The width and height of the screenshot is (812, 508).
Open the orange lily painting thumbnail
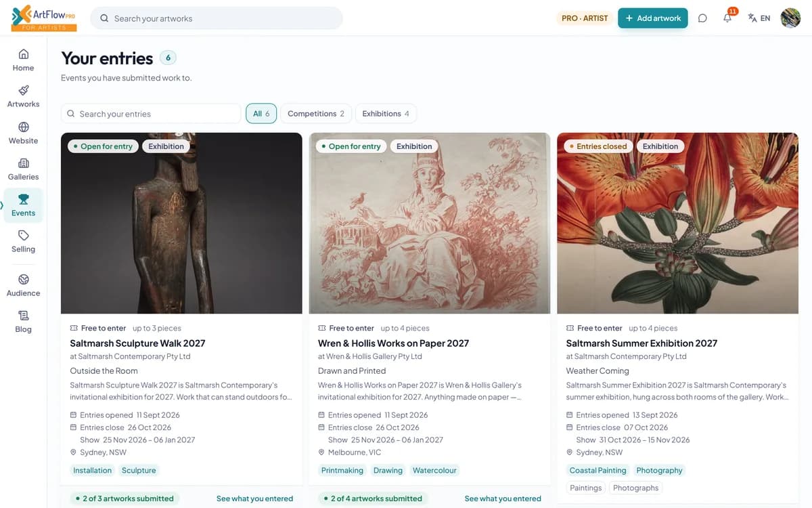pos(677,224)
